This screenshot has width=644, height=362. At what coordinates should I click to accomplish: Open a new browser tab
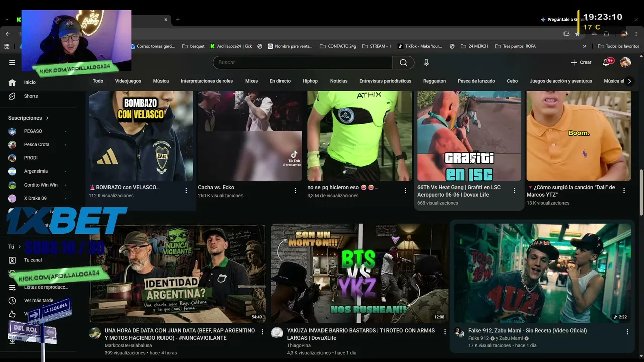click(178, 20)
